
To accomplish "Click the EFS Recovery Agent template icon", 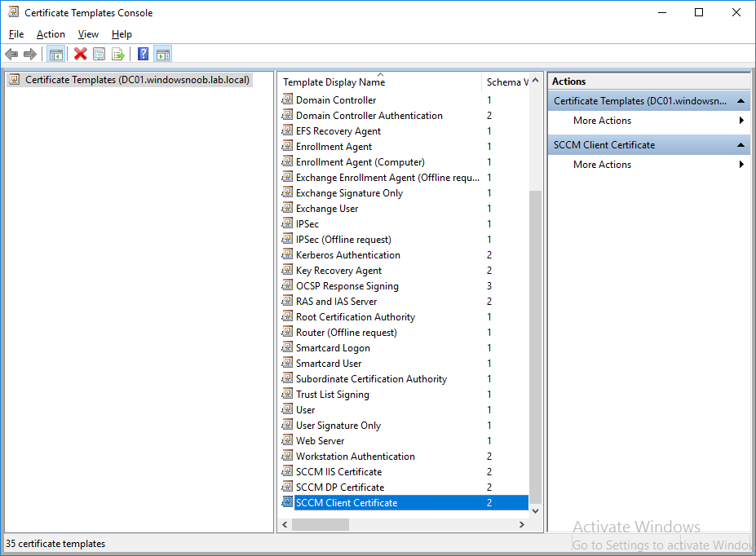I will coord(287,130).
